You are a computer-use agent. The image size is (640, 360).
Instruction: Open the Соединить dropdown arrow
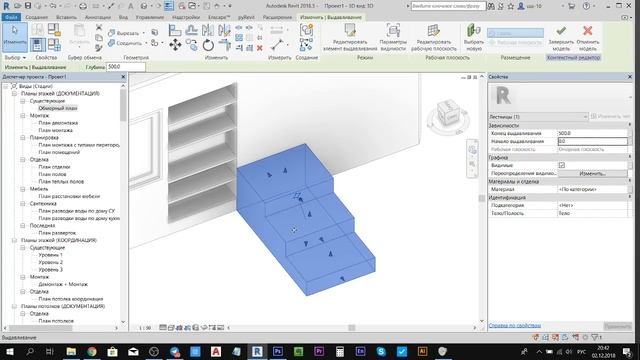tap(146, 43)
